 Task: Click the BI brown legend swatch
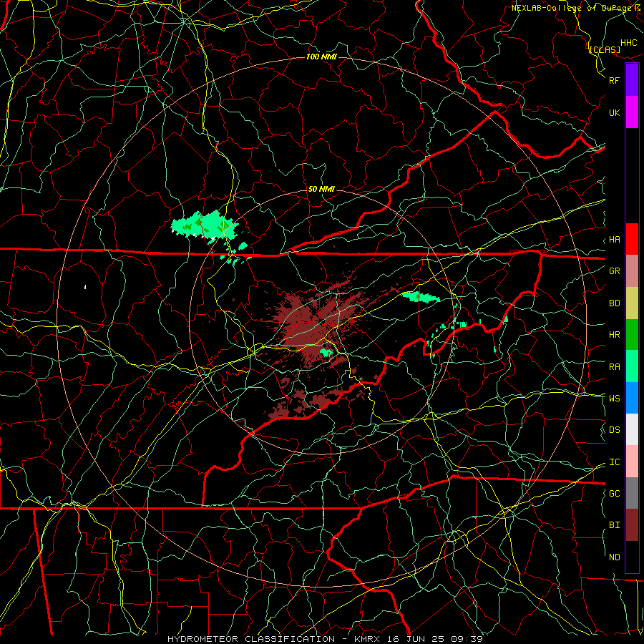[632, 525]
